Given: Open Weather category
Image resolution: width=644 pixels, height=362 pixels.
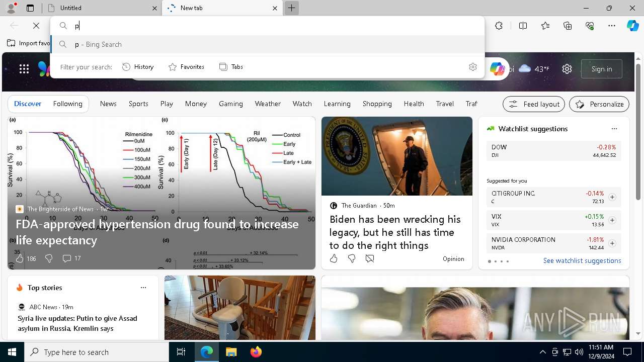Looking at the screenshot, I should click(x=268, y=104).
